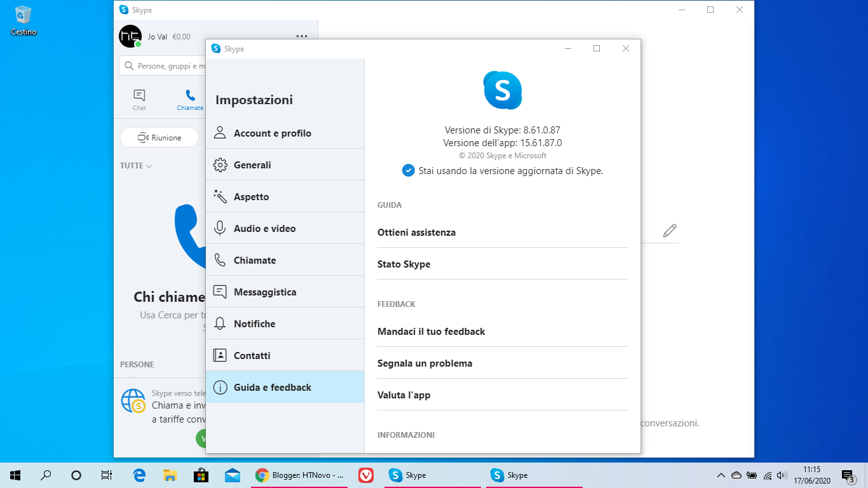Open the three-dots more menu in main Skype
This screenshot has height=488, width=868.
click(302, 36)
